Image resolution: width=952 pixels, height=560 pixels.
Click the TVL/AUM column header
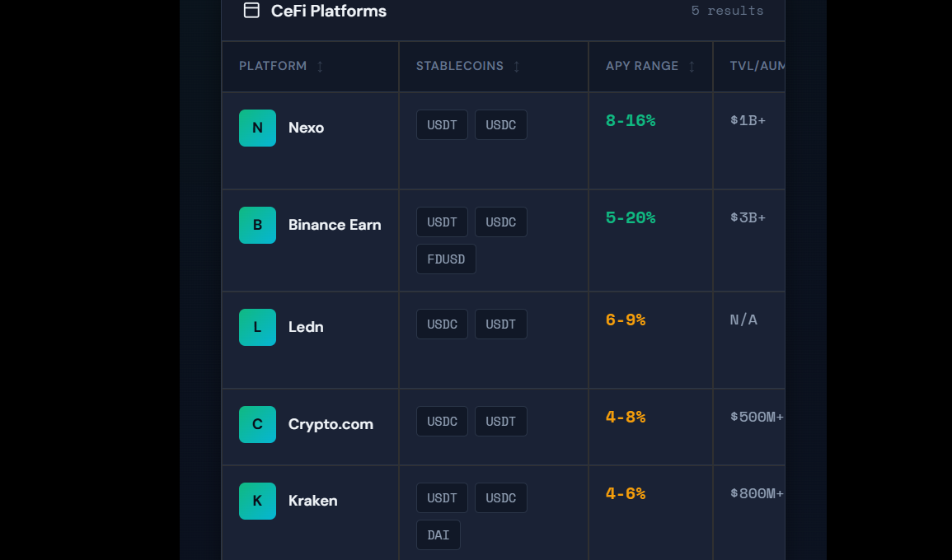[755, 66]
